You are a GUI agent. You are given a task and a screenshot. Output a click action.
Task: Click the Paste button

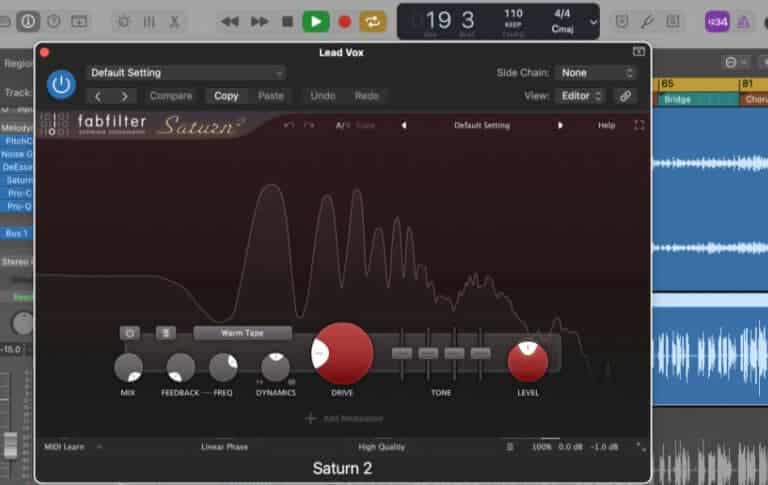click(x=271, y=96)
